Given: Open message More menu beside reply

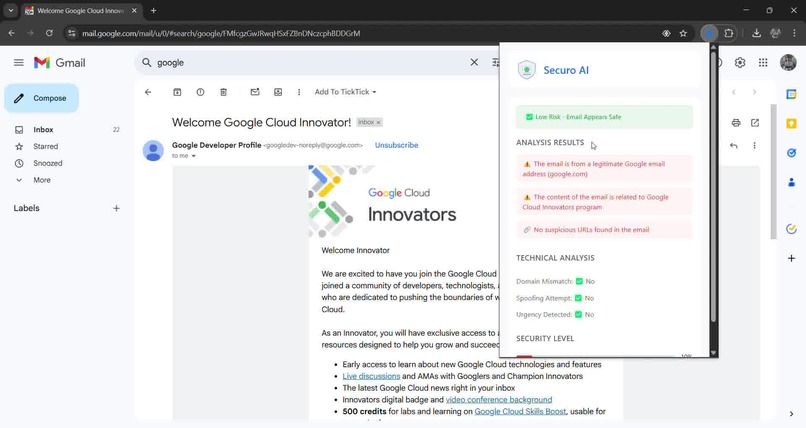Looking at the screenshot, I should point(754,145).
